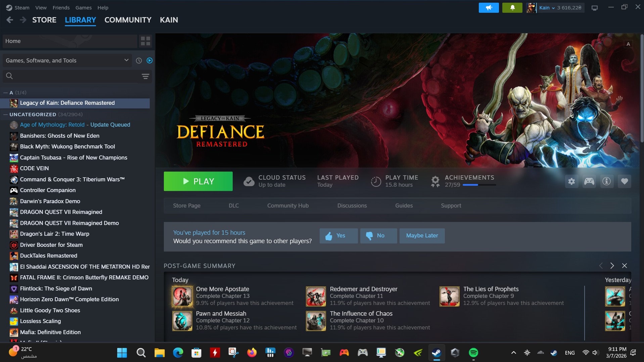Recommend the game with Yes button
The image size is (644, 362).
tap(338, 236)
